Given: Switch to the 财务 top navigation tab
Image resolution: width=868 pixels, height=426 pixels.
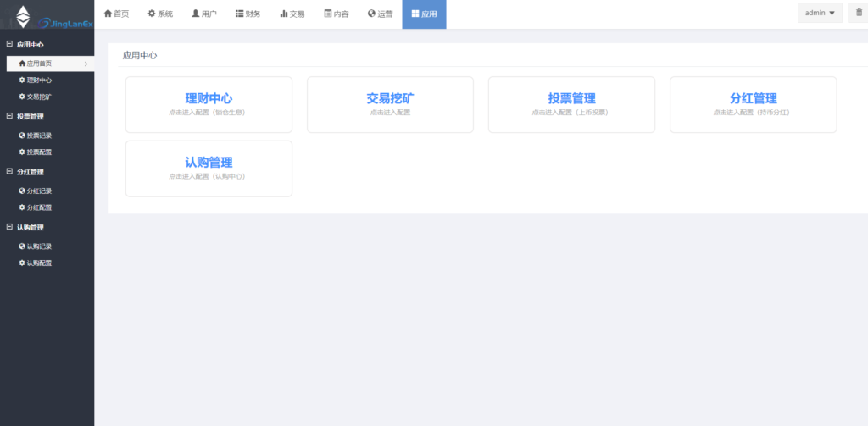Looking at the screenshot, I should click(248, 14).
